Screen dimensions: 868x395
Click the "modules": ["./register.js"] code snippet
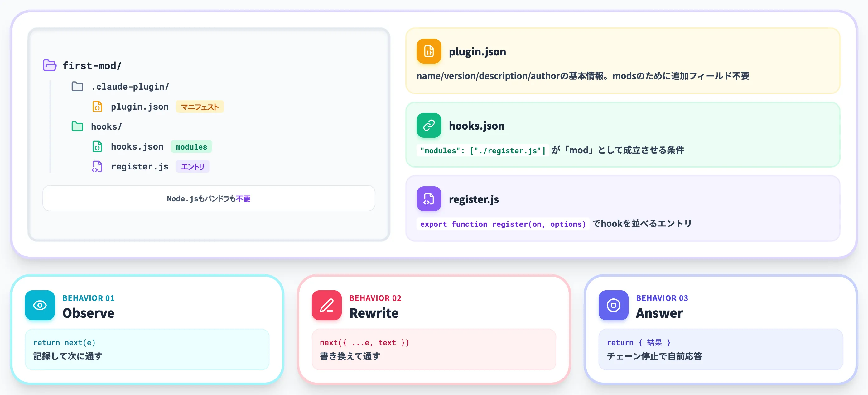[483, 150]
